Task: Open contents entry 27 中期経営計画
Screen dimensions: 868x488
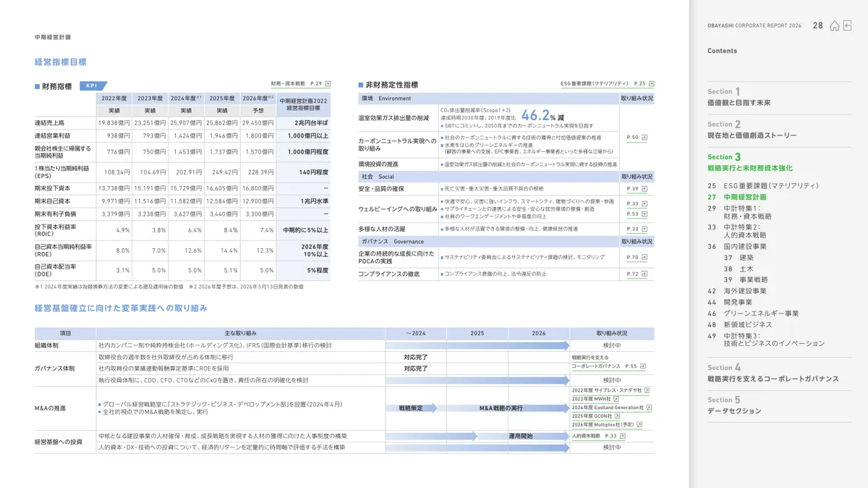Action: tap(737, 197)
